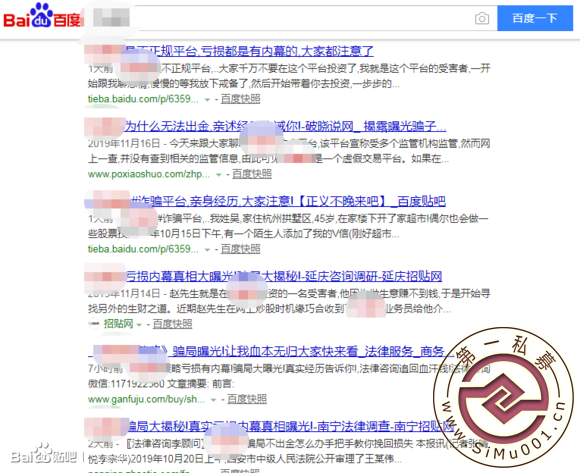Expand dropdown arrow beside www.poxiaoshuo.com URL
Screen dimensions: 580x473
(219, 175)
